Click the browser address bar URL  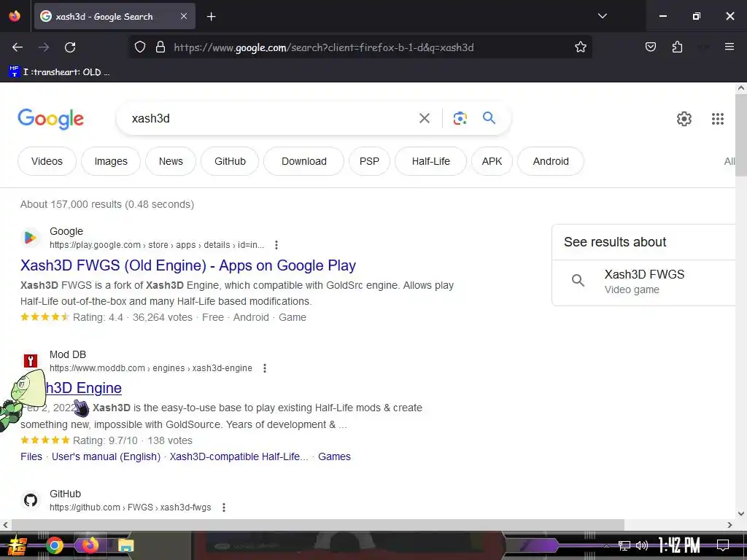(x=324, y=47)
